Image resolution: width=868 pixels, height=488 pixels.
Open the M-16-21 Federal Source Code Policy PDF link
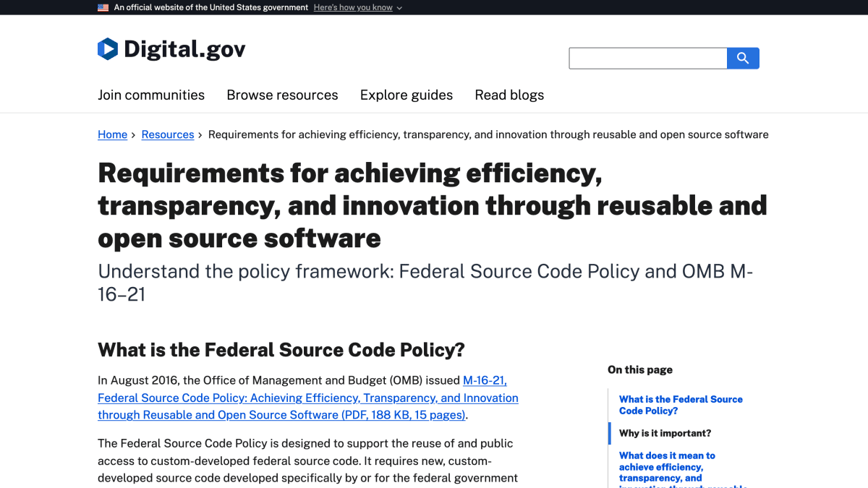(x=308, y=398)
